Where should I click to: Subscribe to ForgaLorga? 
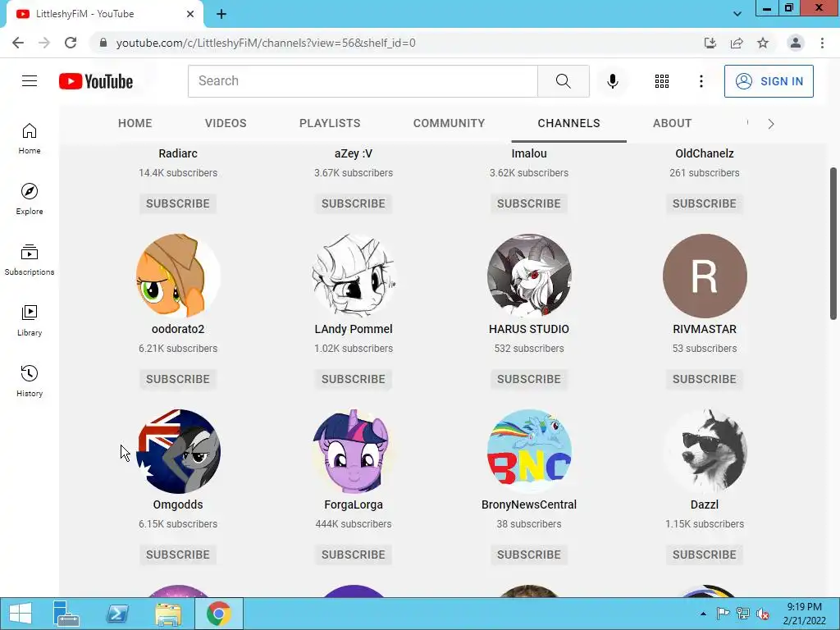354,555
